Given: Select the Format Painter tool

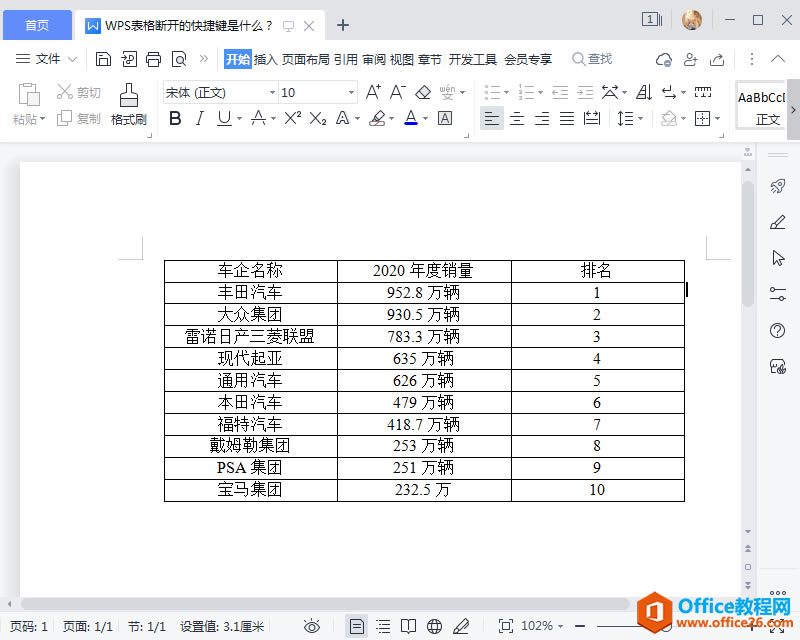Looking at the screenshot, I should coord(129,105).
